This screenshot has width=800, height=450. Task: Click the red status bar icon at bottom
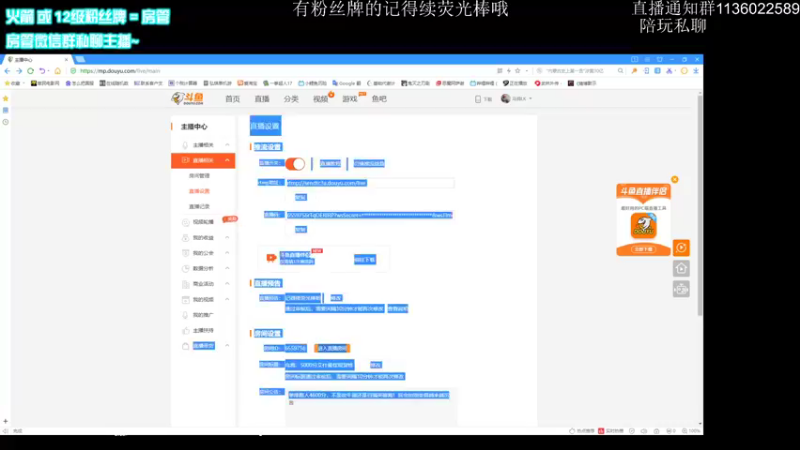[601, 431]
